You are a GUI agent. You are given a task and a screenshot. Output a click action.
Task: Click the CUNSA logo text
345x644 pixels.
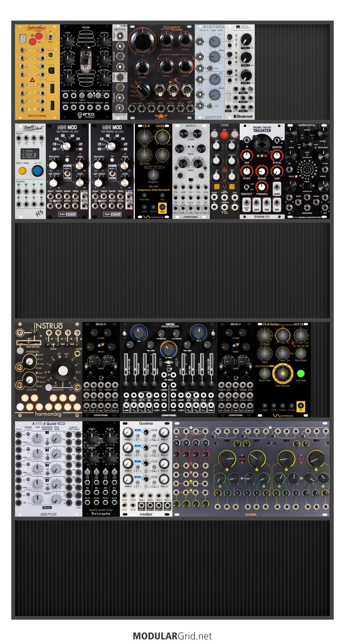[251, 514]
